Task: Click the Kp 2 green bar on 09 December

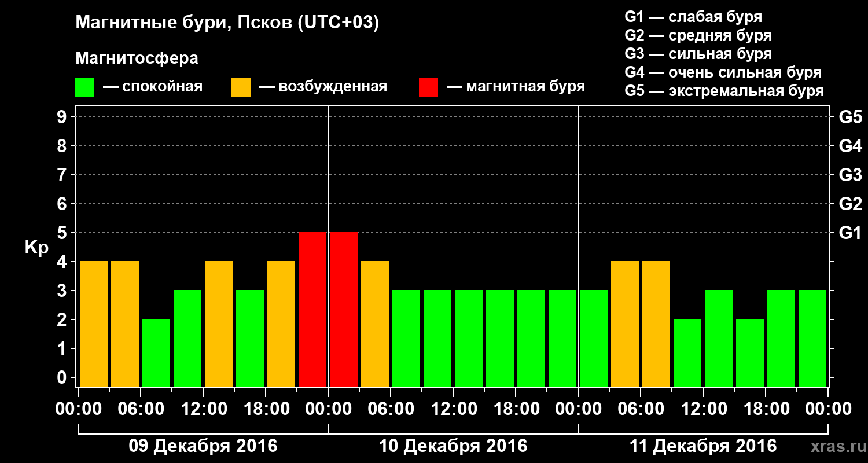Action: 156,353
